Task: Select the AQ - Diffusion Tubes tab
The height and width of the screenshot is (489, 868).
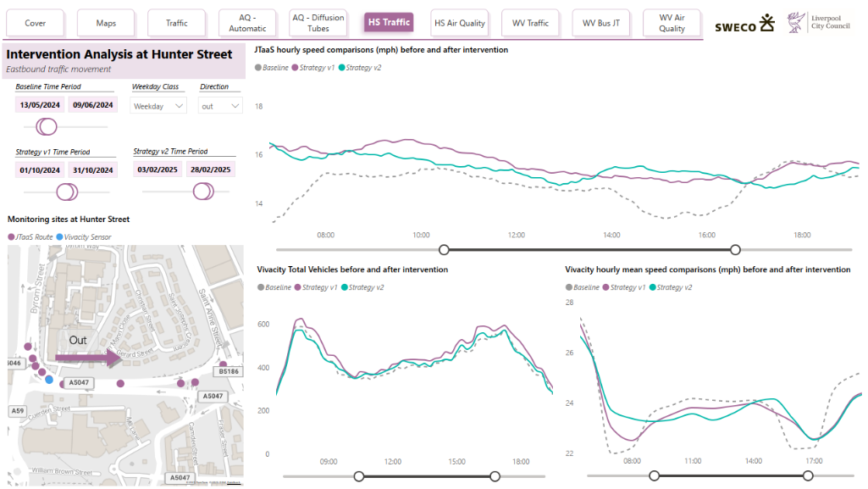Action: [x=319, y=23]
